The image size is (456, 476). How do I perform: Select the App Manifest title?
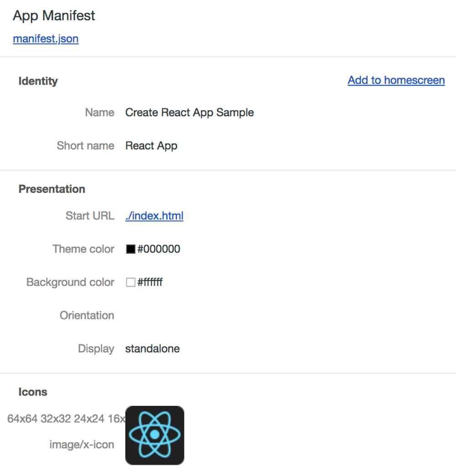tap(54, 16)
